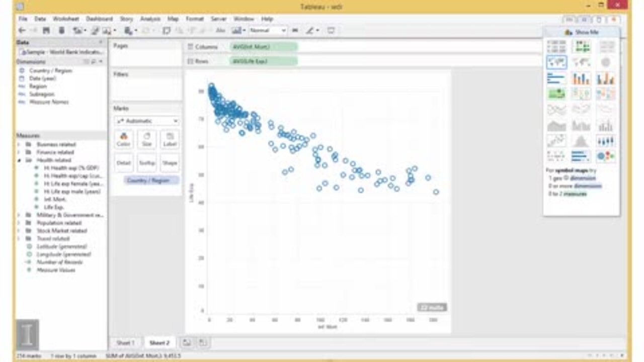Image resolution: width=644 pixels, height=362 pixels.
Task: Click the Save icon in the toolbar
Action: click(46, 31)
